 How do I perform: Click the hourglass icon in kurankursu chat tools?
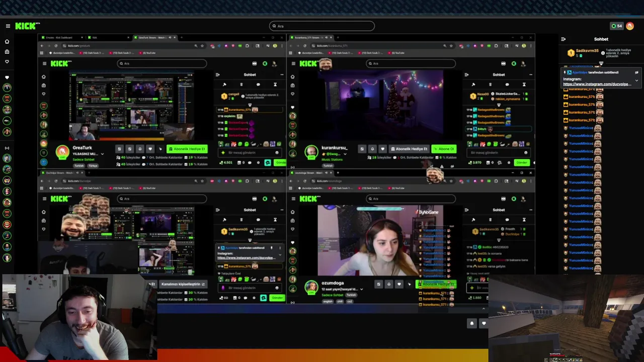tap(524, 84)
